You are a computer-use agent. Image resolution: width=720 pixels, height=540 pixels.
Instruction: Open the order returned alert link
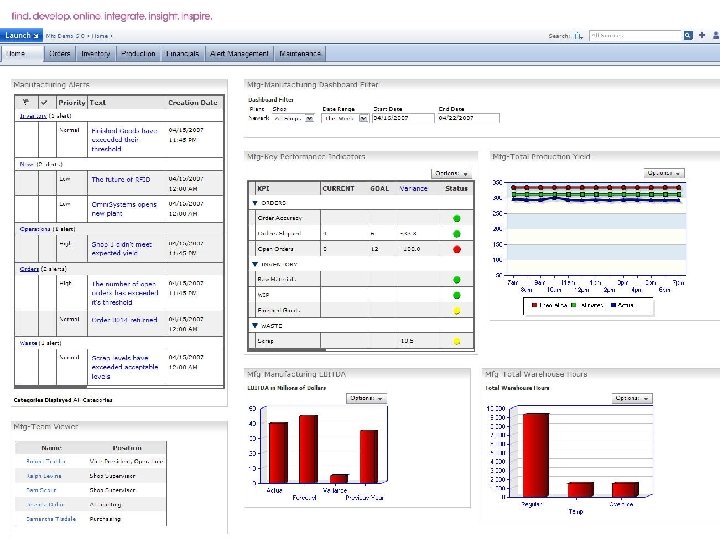coord(124,320)
